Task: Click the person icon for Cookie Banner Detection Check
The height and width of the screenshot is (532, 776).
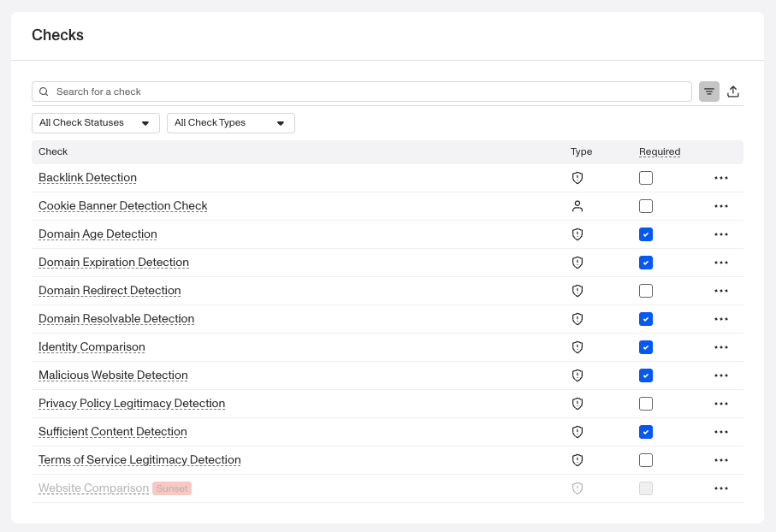Action: tap(578, 206)
